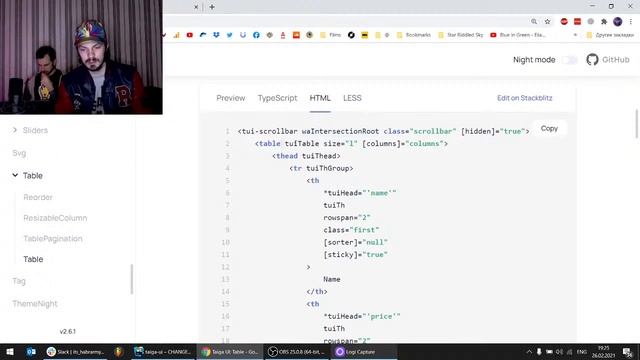Open the ResizableColumn sidebar item
This screenshot has height=360, width=640.
point(55,218)
